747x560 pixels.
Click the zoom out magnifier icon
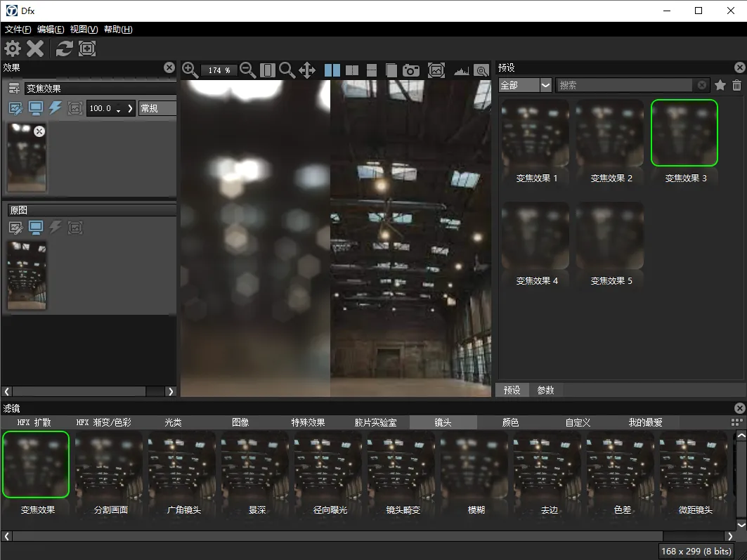247,70
